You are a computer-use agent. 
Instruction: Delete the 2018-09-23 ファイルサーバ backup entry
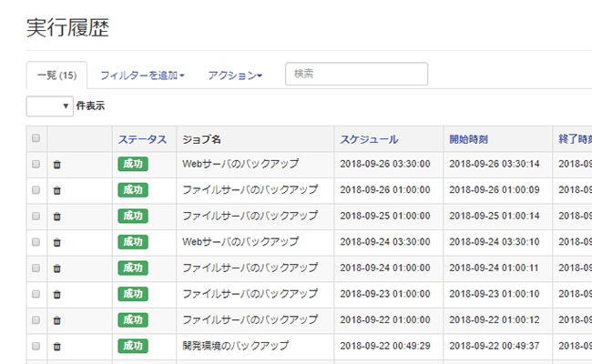pyautogui.click(x=56, y=295)
